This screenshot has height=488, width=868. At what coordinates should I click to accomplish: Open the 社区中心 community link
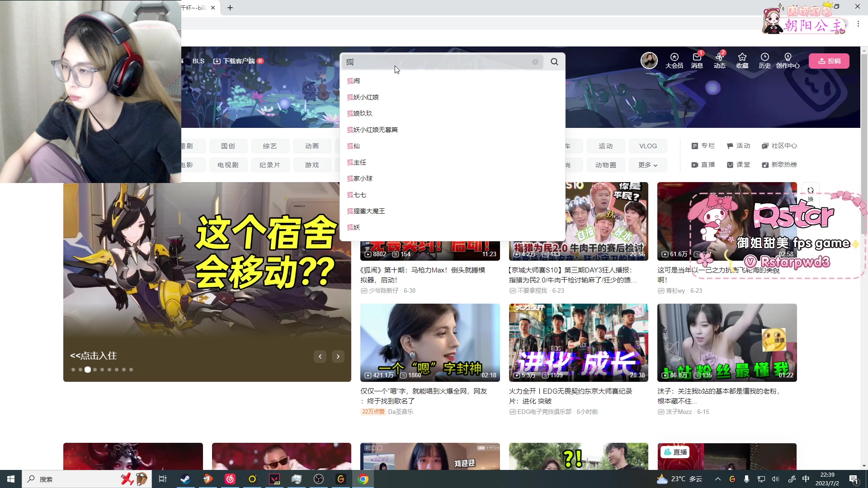(x=779, y=146)
